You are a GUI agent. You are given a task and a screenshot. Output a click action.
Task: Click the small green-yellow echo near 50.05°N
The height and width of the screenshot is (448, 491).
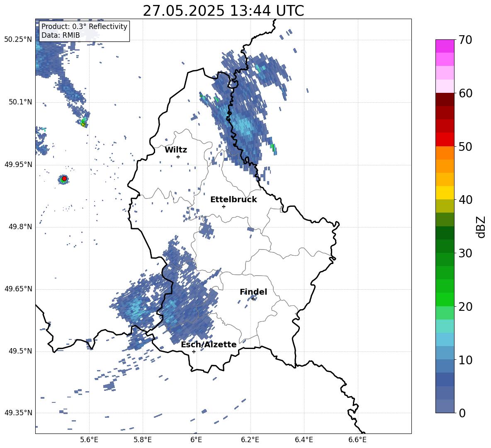tap(83, 122)
